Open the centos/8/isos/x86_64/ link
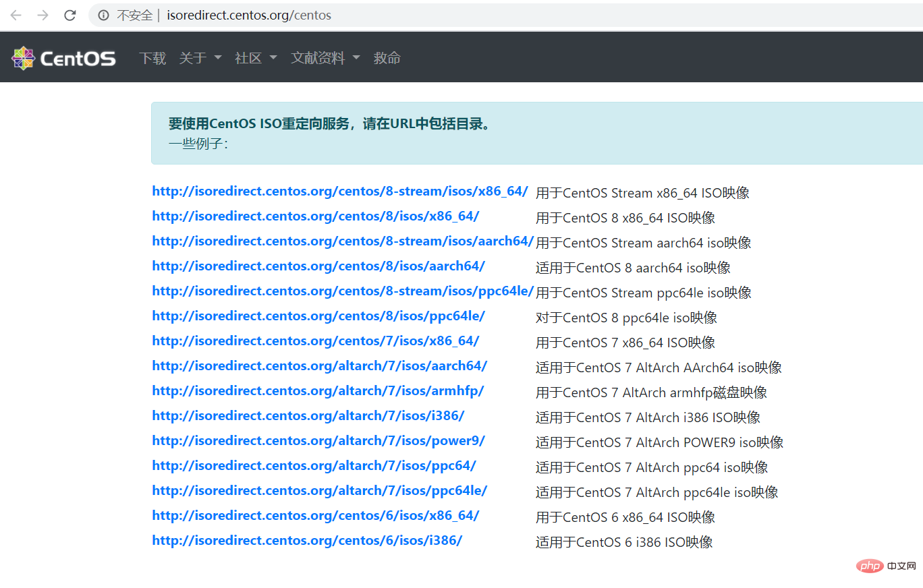923x588 pixels. pos(316,216)
